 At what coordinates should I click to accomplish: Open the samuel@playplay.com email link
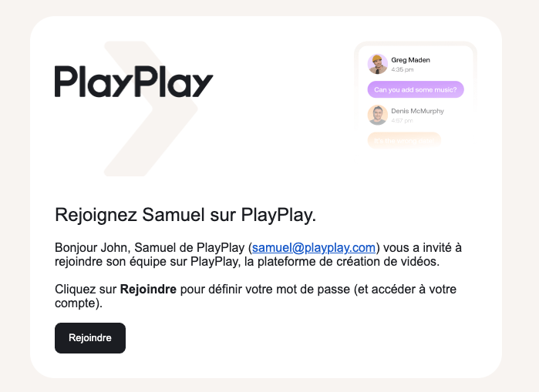(314, 247)
